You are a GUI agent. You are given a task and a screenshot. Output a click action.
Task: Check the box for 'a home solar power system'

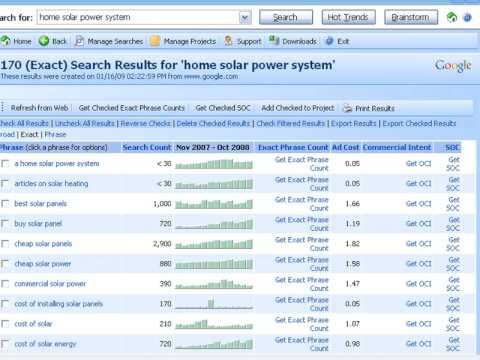pos(5,164)
